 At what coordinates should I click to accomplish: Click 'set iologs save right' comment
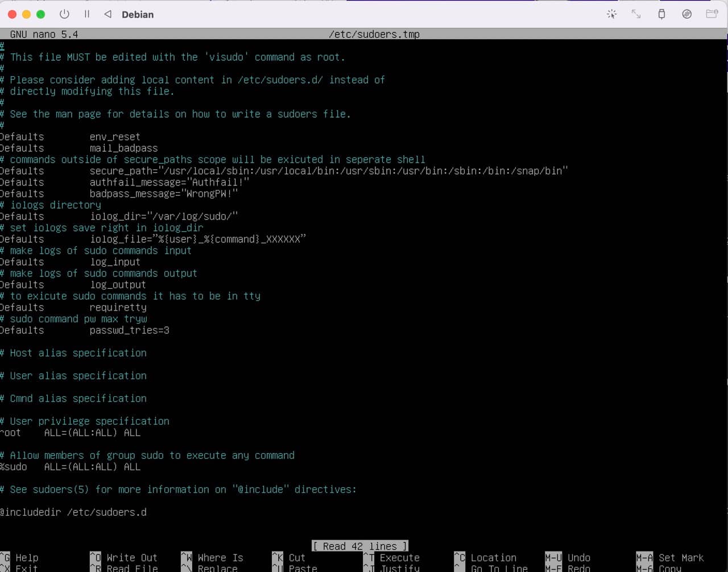[x=102, y=227]
